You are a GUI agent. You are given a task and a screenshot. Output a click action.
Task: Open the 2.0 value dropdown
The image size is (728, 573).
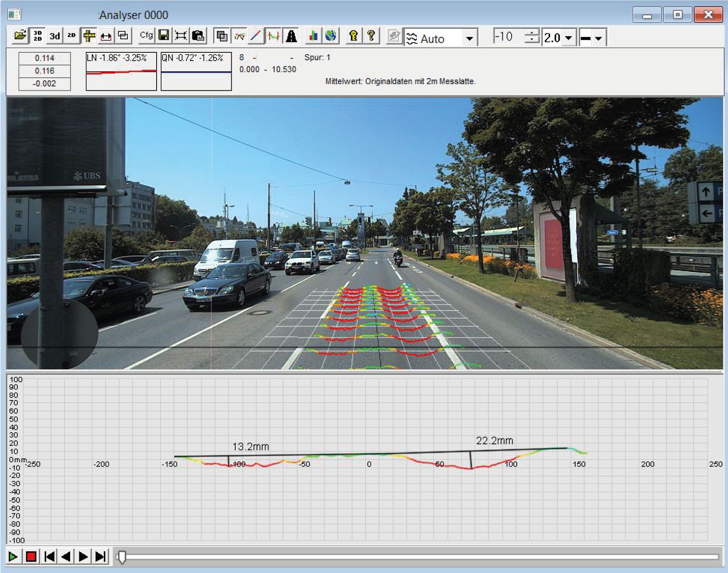tap(568, 38)
